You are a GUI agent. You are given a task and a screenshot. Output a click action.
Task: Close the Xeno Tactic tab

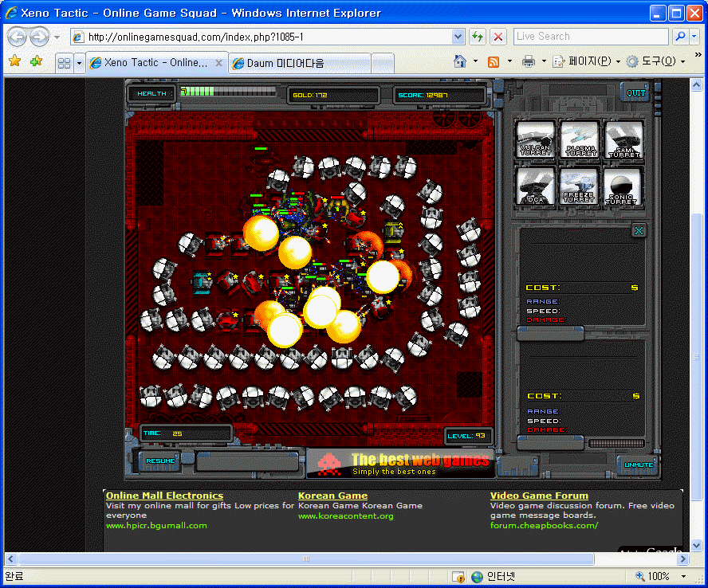[218, 63]
